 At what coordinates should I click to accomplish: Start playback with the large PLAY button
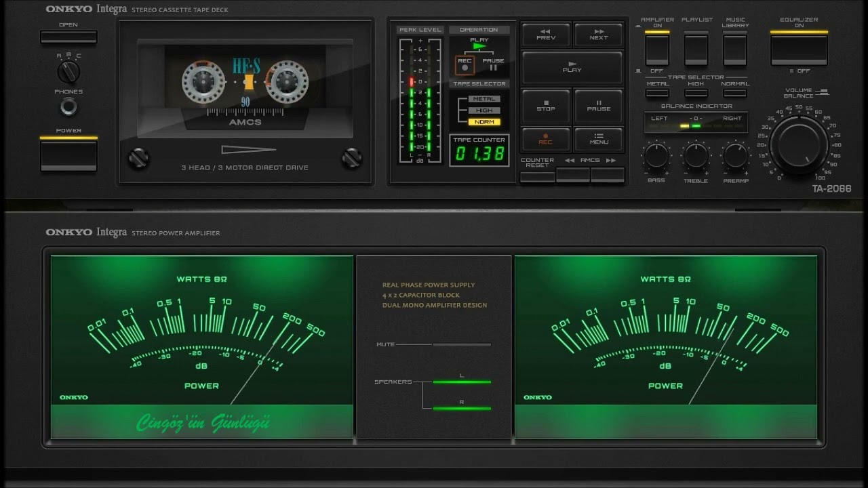click(572, 68)
